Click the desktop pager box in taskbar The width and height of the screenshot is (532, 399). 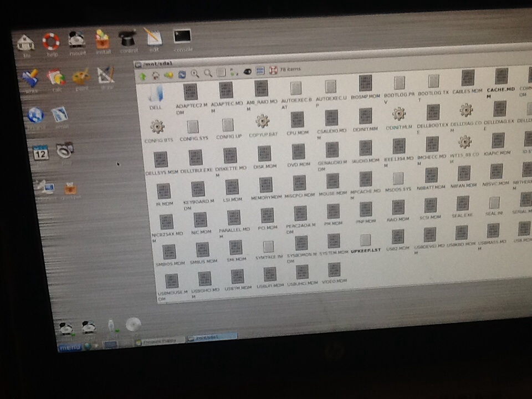click(x=111, y=345)
